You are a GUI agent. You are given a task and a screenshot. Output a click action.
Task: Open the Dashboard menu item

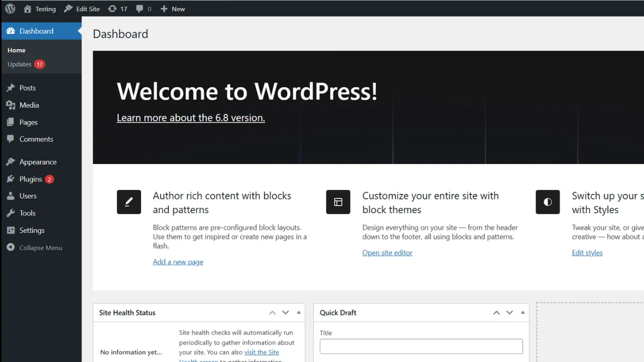(41, 31)
